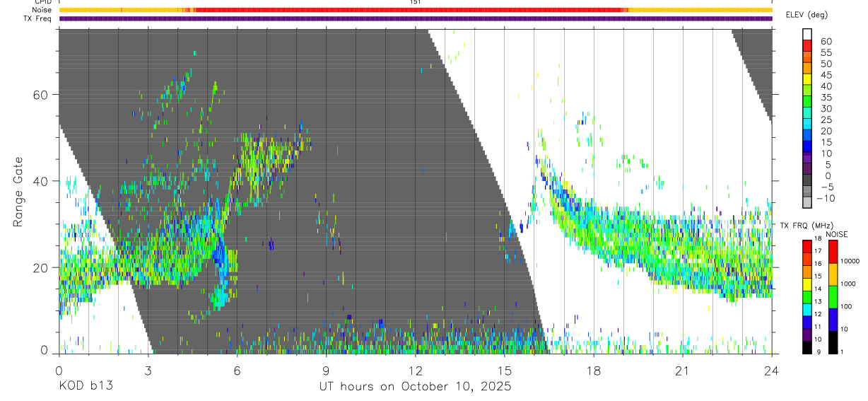The image size is (868, 401).
Task: Click the green swatch in NOISE colorbar
Action: click(x=833, y=296)
